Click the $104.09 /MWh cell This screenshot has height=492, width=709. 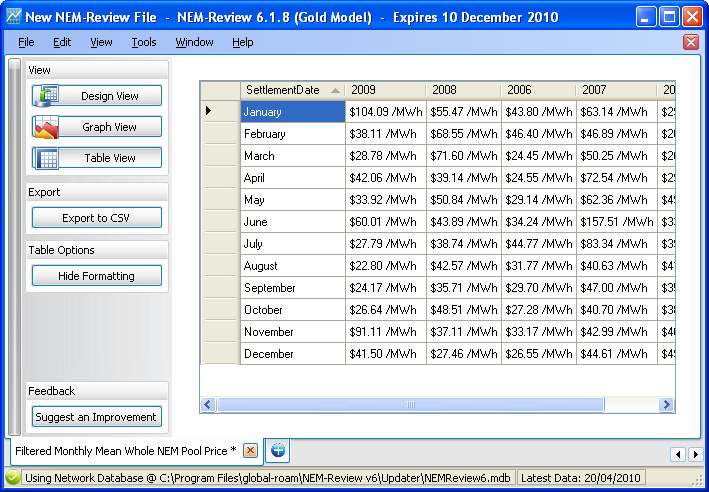point(386,112)
